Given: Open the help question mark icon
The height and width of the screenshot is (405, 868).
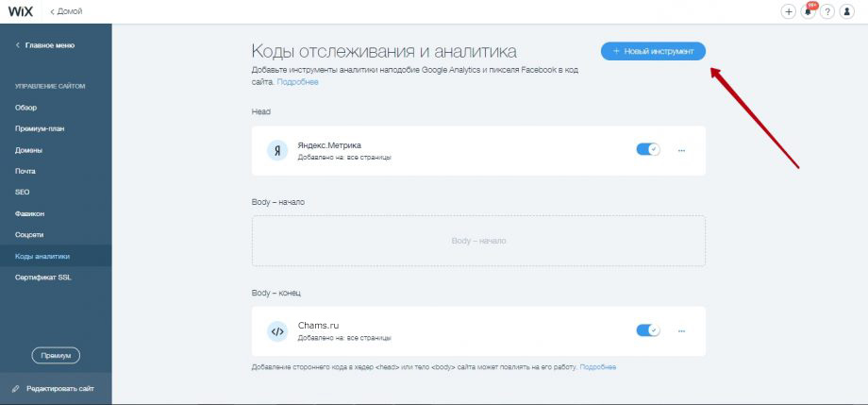Looking at the screenshot, I should click(827, 11).
